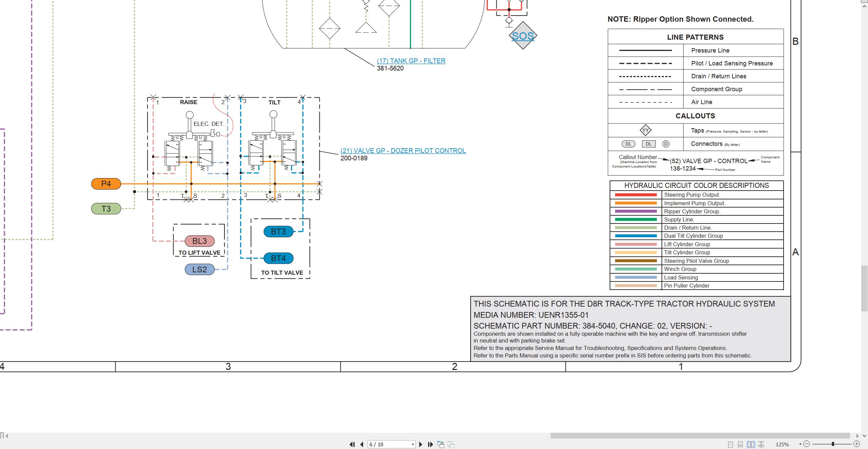The width and height of the screenshot is (868, 449).
Task: Click the Component Group legend text
Action: coord(717,89)
